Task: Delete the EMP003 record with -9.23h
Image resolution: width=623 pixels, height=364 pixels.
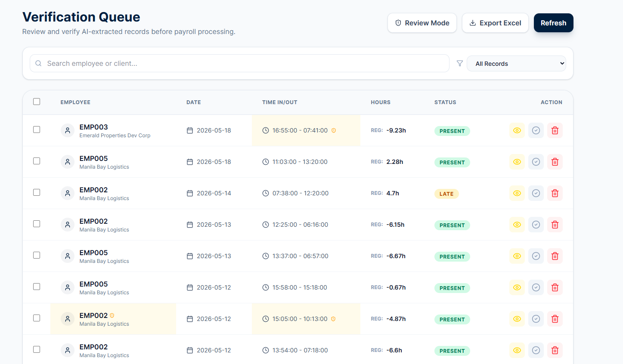Action: 555,130
